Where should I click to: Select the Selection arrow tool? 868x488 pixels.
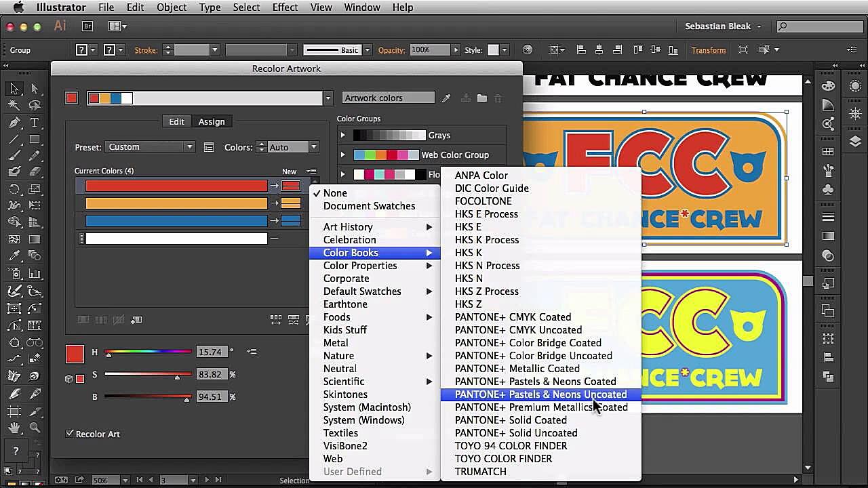(x=14, y=89)
